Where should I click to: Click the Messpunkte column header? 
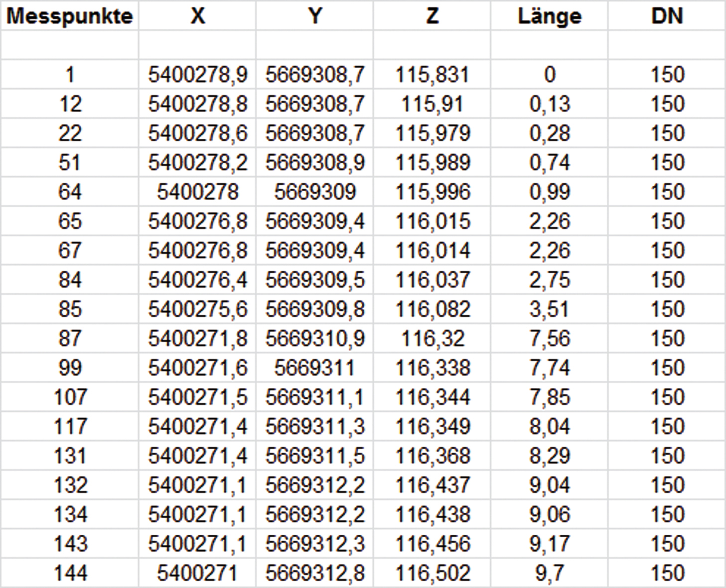[69, 16]
